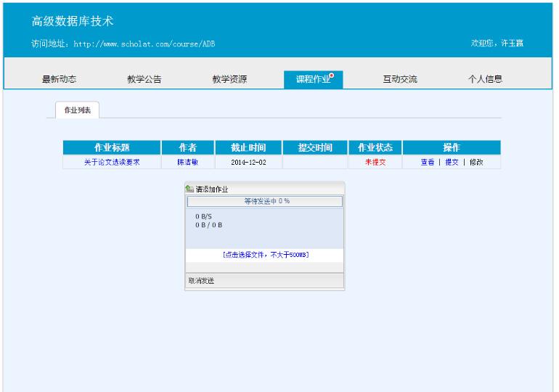Click 提交 to submit the assignment
Screen dimensions: 559x392
[452, 163]
